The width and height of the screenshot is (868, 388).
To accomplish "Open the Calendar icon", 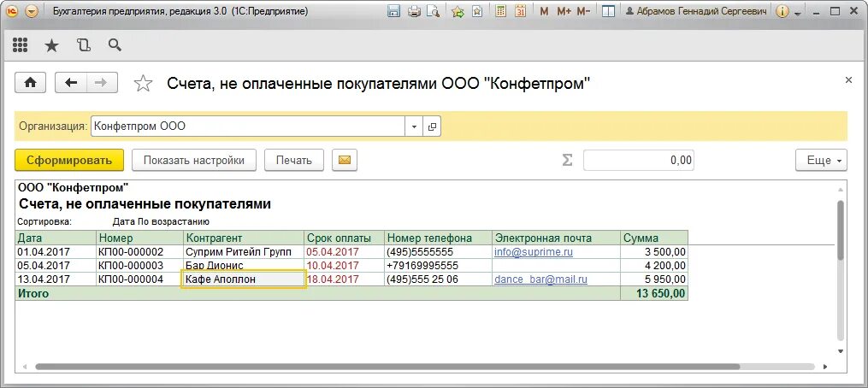I will (520, 11).
